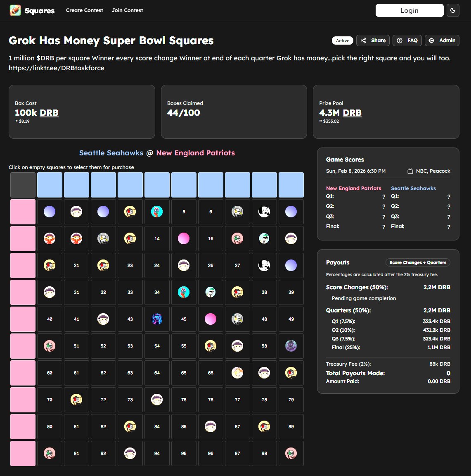Open Join Contest

[127, 10]
